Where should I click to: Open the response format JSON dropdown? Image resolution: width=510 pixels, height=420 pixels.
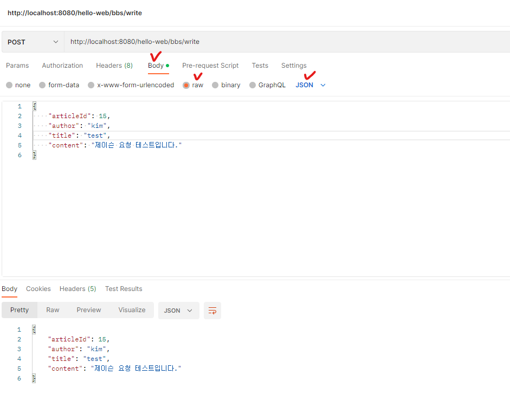click(178, 311)
